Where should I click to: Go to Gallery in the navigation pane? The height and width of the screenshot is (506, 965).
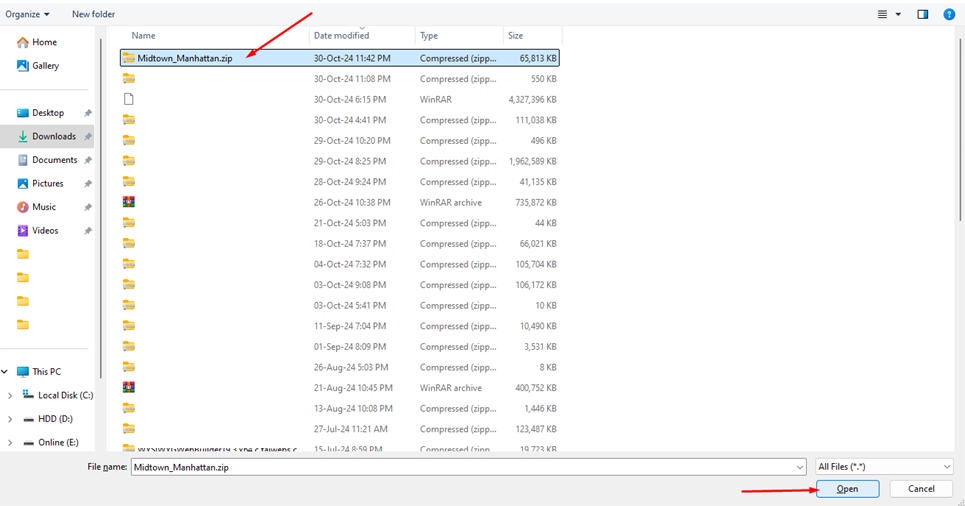click(45, 66)
